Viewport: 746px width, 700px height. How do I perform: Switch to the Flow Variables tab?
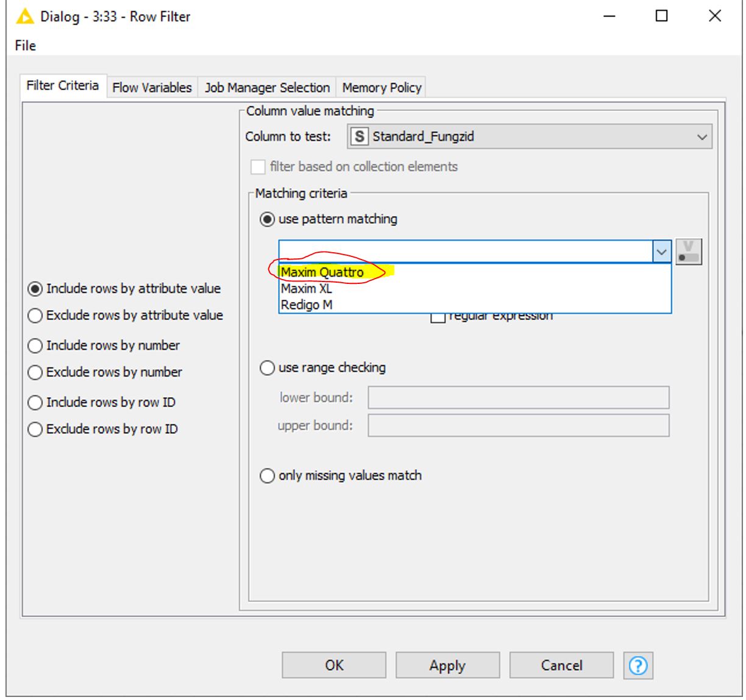tap(152, 88)
